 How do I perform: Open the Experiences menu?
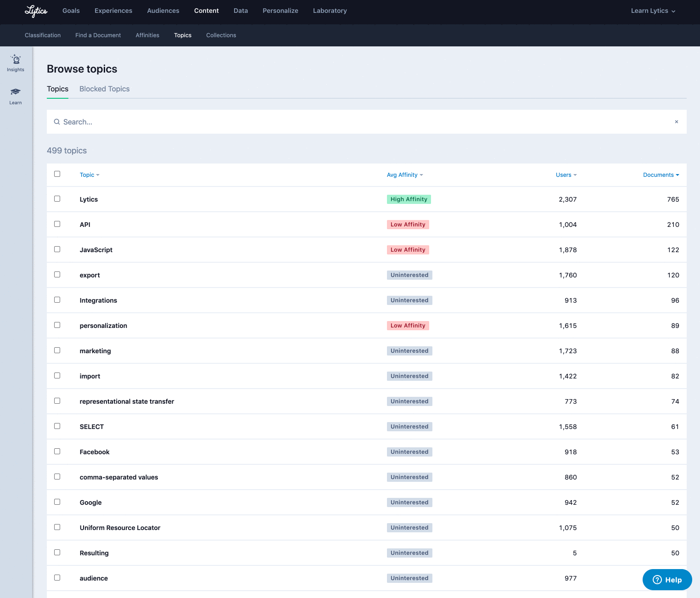(113, 11)
